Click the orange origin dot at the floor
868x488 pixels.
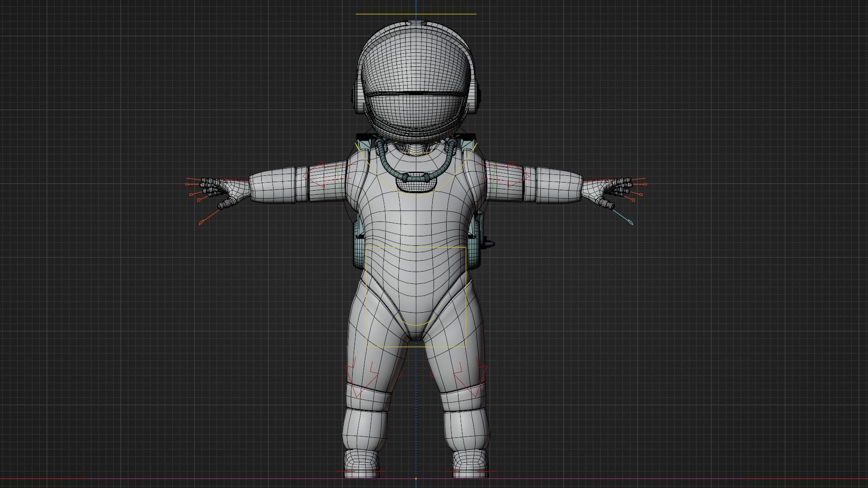(416, 479)
